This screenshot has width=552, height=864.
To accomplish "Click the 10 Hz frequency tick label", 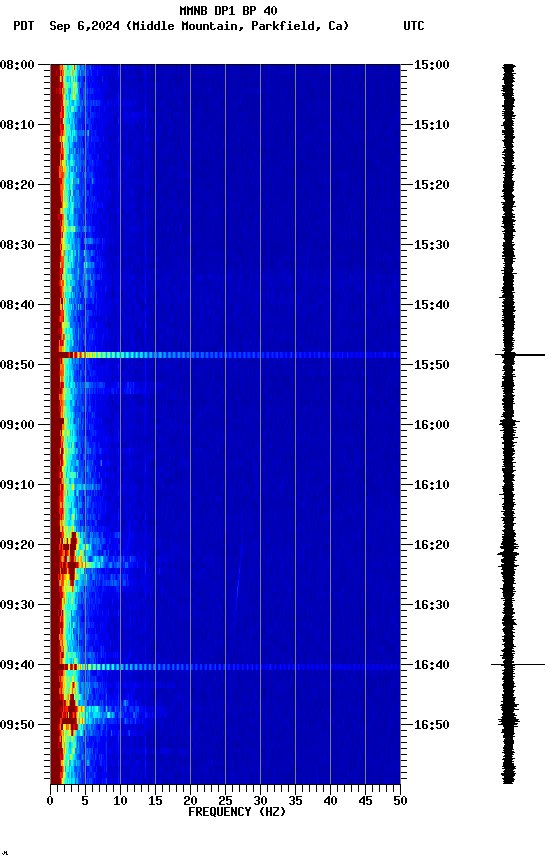I will [x=120, y=801].
